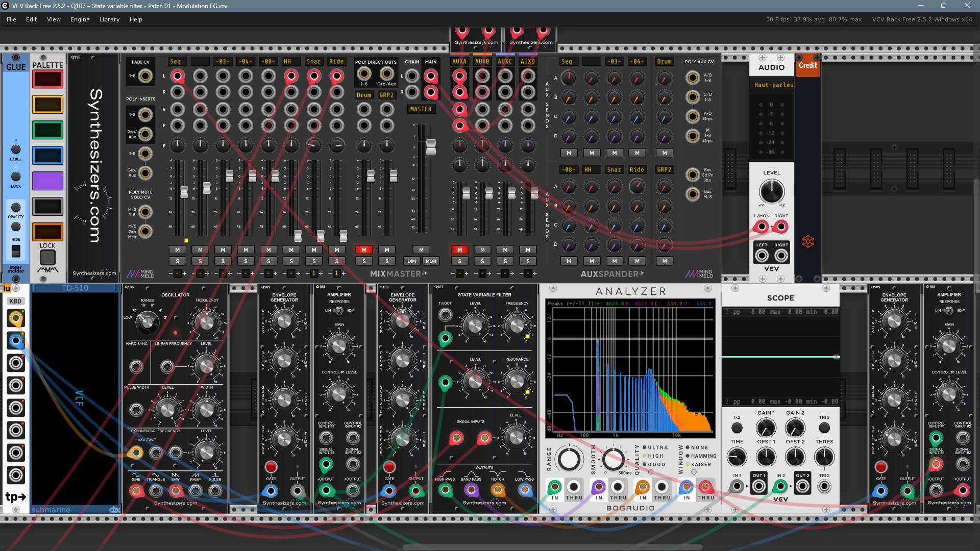This screenshot has width=980, height=551.
Task: Click the Analyzer RANGE knob
Action: pyautogui.click(x=569, y=459)
